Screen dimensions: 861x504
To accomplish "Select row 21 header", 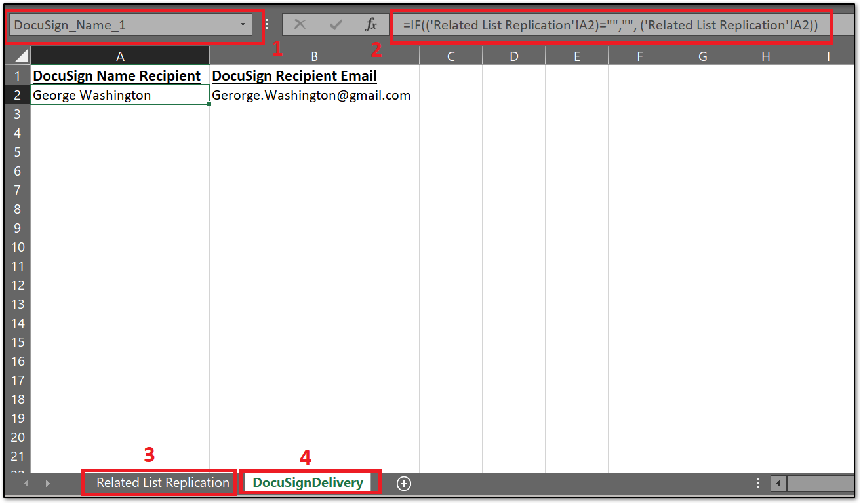I will click(18, 456).
